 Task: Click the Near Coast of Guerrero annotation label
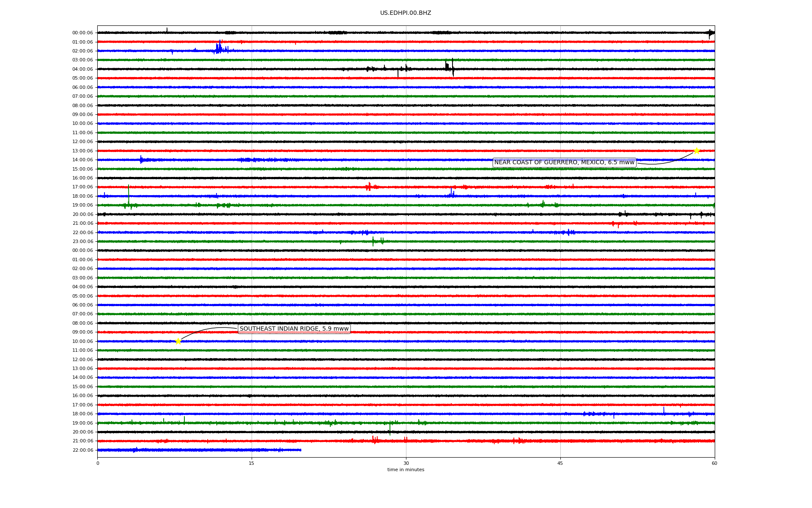point(564,163)
